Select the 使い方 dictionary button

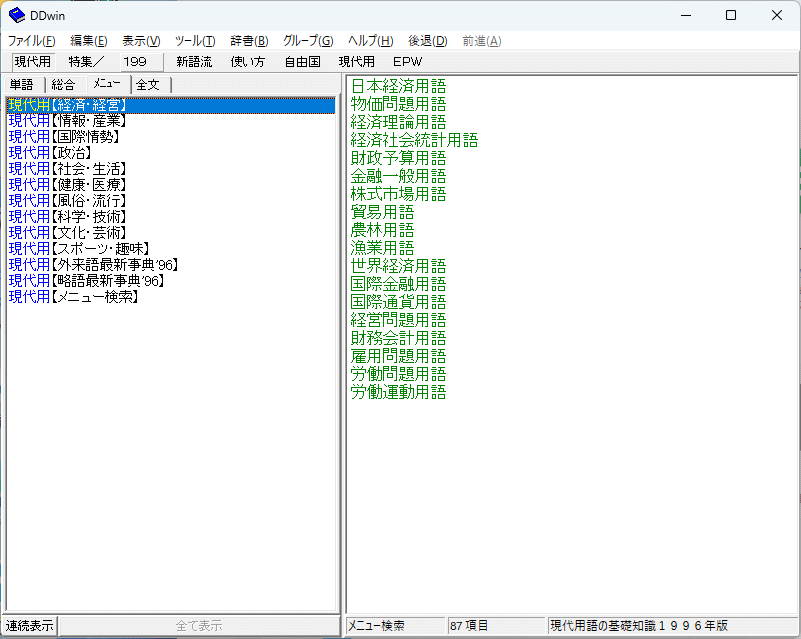248,62
